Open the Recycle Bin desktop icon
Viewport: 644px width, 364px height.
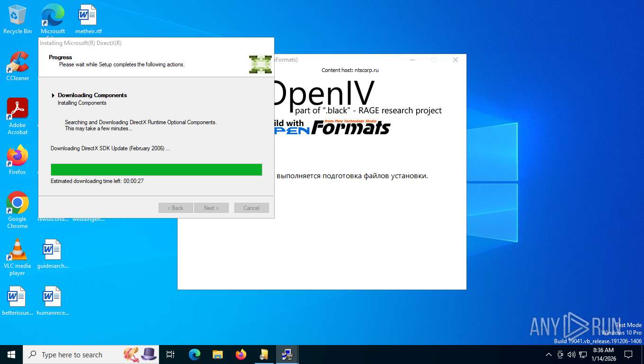(18, 19)
